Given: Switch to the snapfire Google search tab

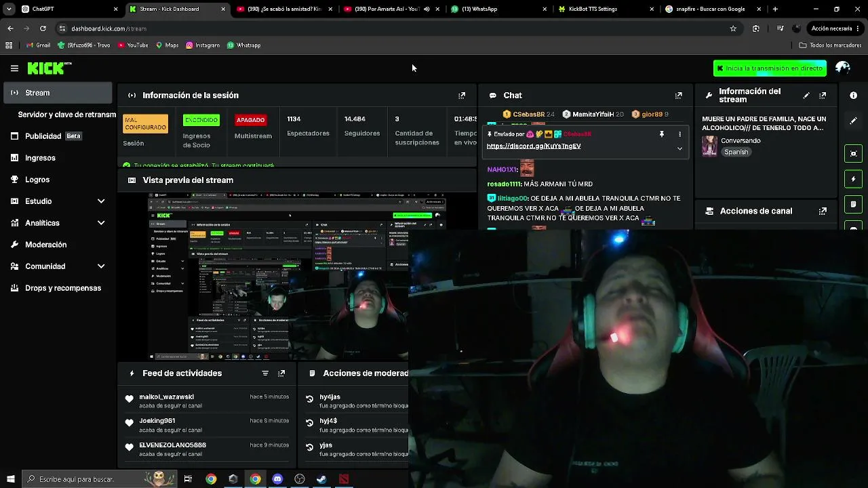Looking at the screenshot, I should click(713, 9).
